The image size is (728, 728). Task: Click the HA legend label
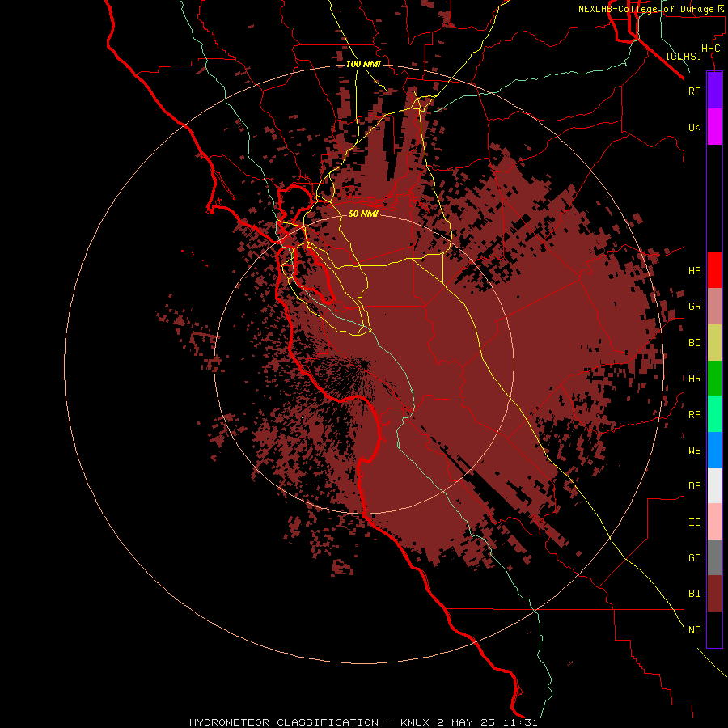pyautogui.click(x=694, y=270)
